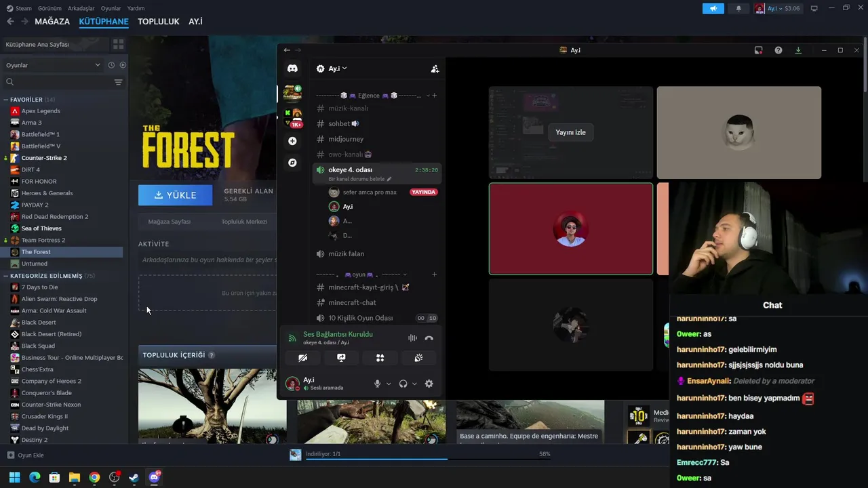Screen dimensions: 868x488
Task: Open the Görünüm menu in Steam
Action: 50,8
